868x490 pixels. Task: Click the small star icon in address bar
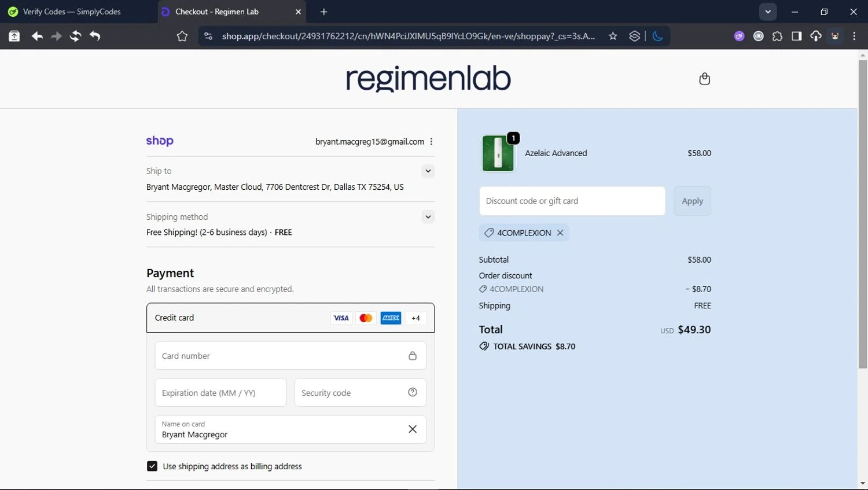pos(613,36)
